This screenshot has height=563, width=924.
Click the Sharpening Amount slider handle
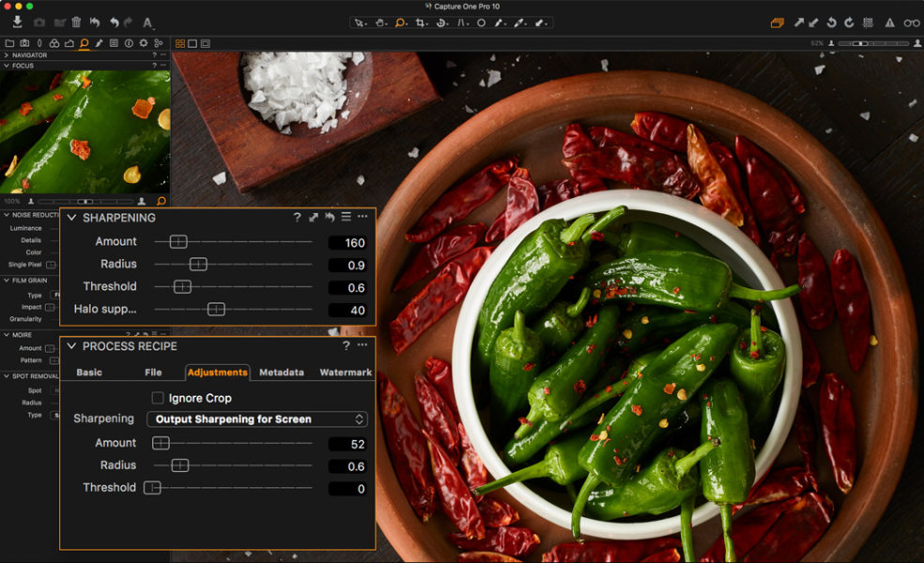(178, 241)
